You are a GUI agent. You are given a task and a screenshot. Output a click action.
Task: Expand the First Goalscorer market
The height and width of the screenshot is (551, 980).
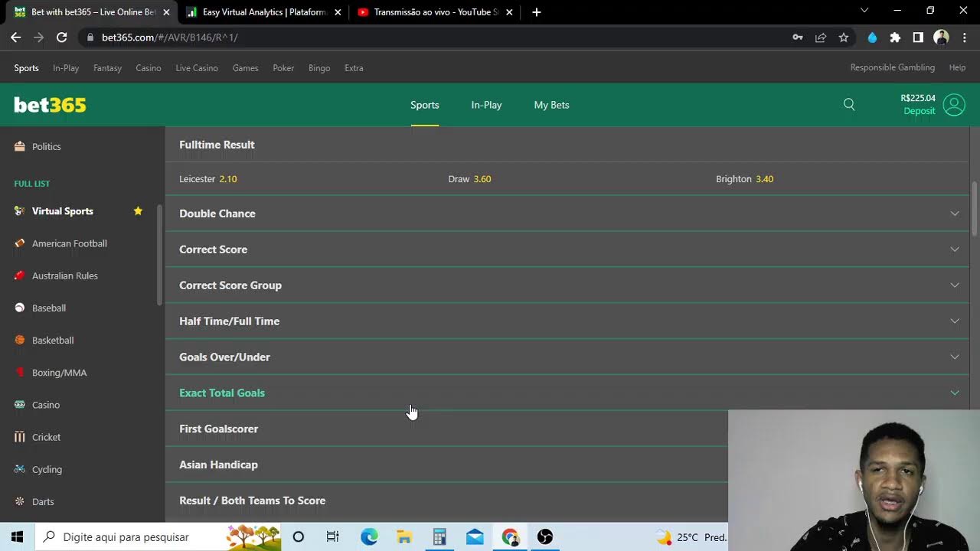coord(446,429)
